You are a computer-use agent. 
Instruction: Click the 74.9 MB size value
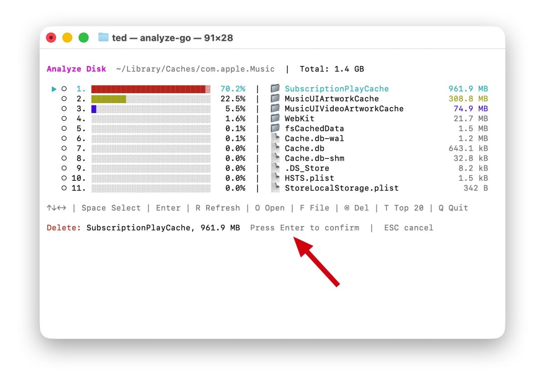coord(471,109)
